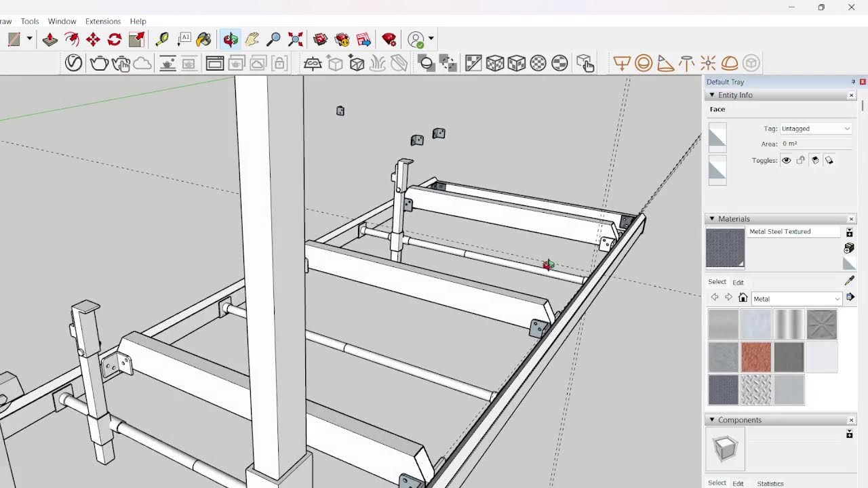Open the Window menu
Screen dimensions: 868x488
pyautogui.click(x=62, y=21)
